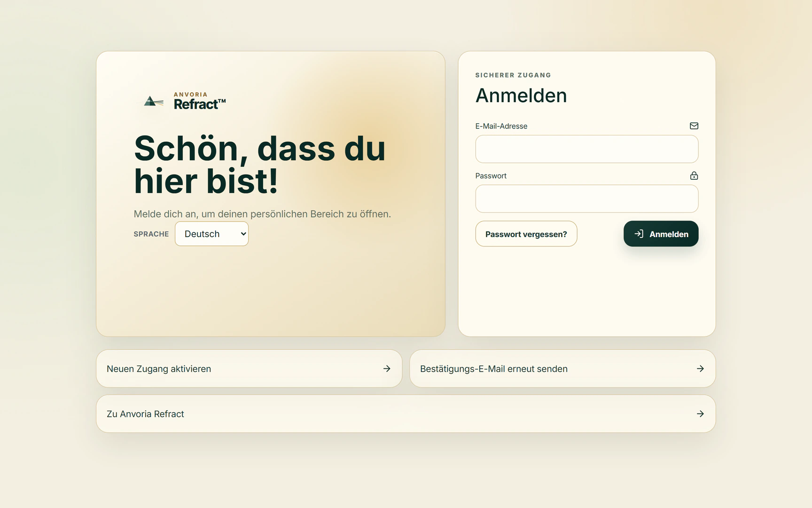This screenshot has width=812, height=508.
Task: Go to the Zu Anvoria Refract link
Action: [x=406, y=414]
